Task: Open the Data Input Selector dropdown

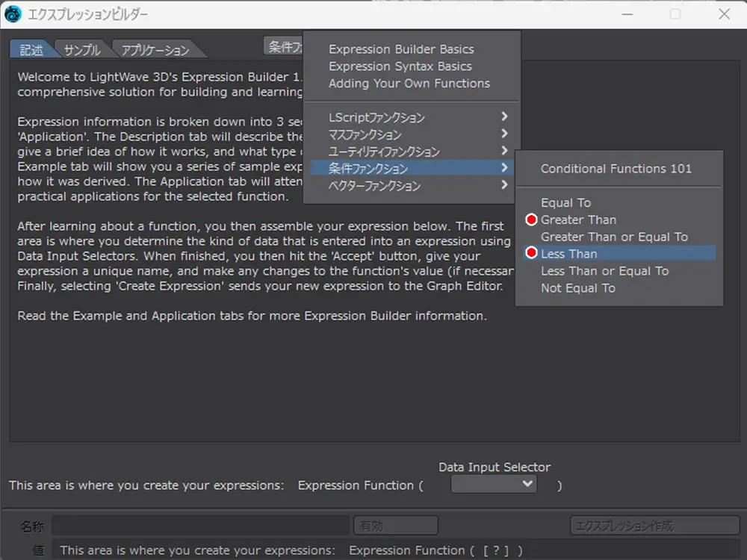Action: coord(495,484)
